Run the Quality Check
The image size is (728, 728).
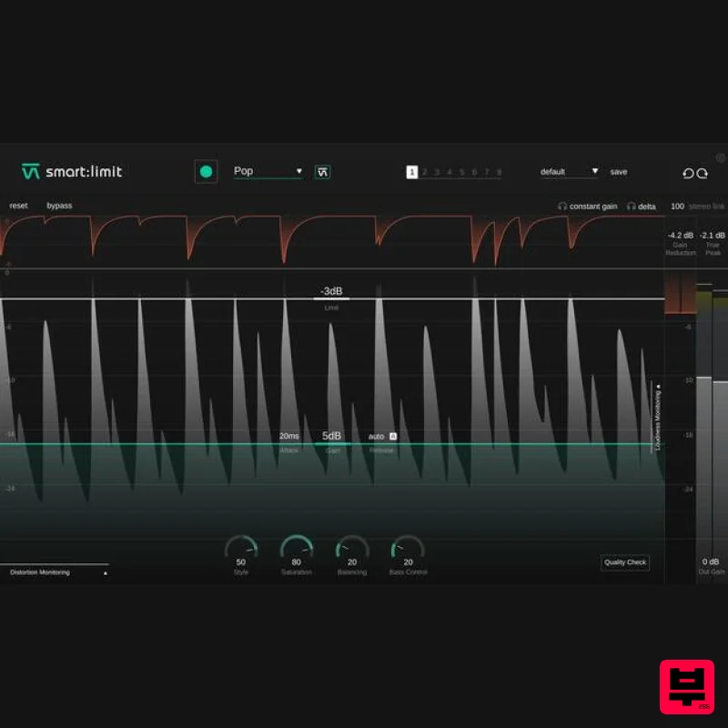click(x=625, y=562)
